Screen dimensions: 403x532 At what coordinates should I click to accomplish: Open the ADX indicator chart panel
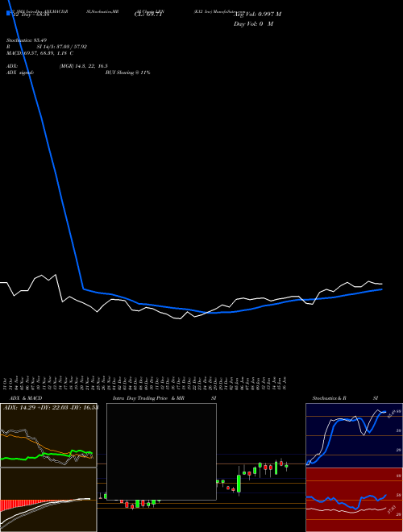[x=48, y=435]
